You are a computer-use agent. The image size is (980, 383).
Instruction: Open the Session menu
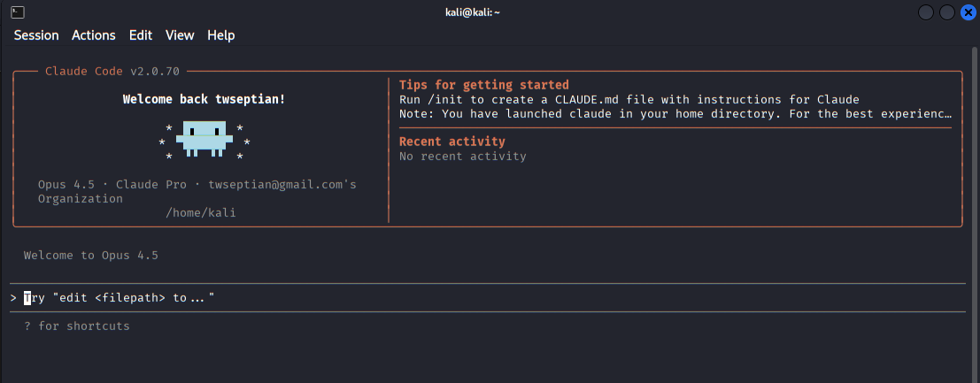click(36, 35)
